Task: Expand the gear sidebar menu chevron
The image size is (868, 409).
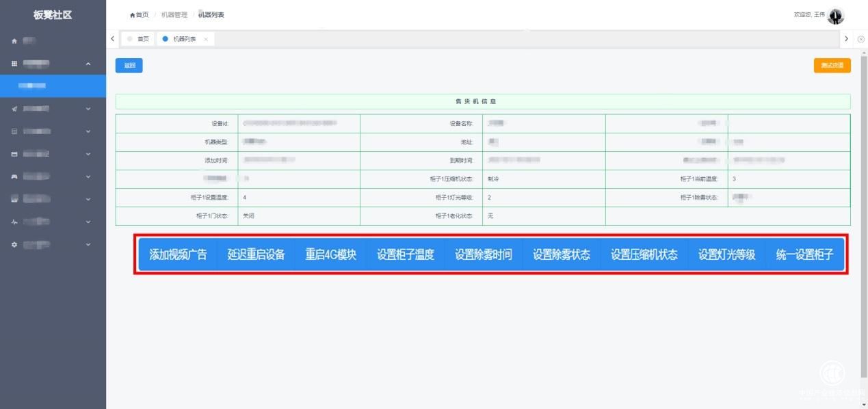Action: tap(88, 244)
